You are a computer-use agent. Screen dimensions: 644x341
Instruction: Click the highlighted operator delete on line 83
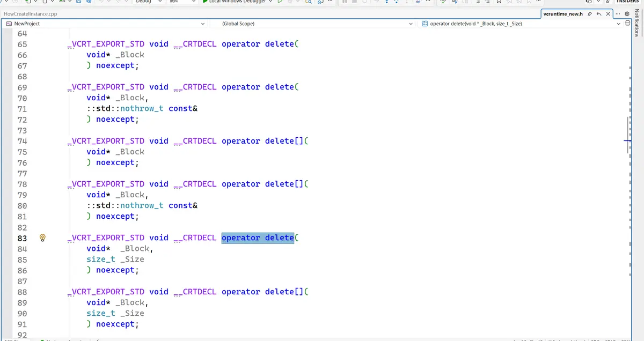click(258, 238)
